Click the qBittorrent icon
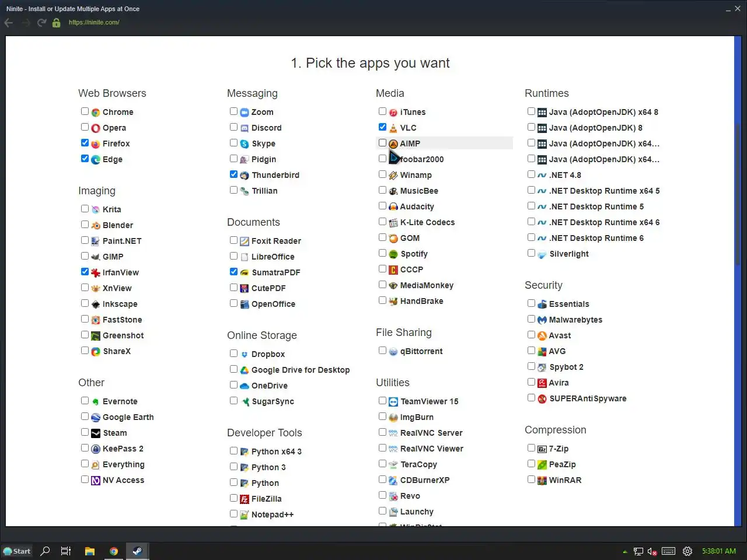This screenshot has height=560, width=747. [393, 352]
